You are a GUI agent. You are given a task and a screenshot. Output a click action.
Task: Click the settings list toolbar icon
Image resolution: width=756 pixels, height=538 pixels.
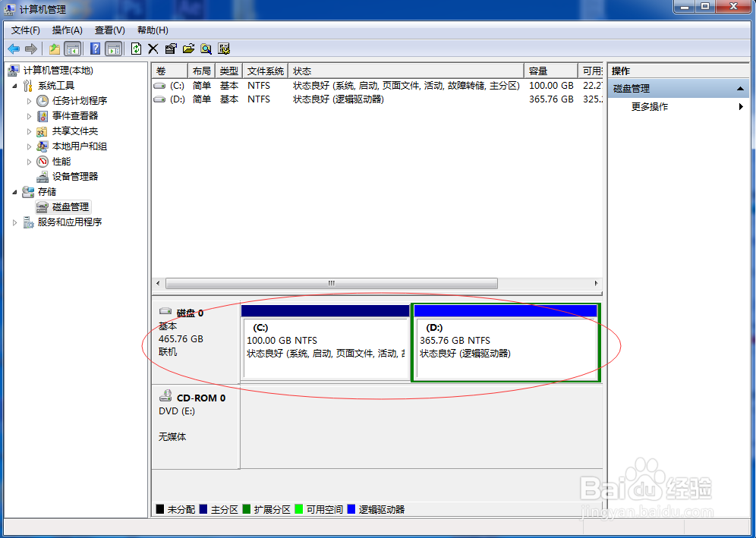coord(224,49)
